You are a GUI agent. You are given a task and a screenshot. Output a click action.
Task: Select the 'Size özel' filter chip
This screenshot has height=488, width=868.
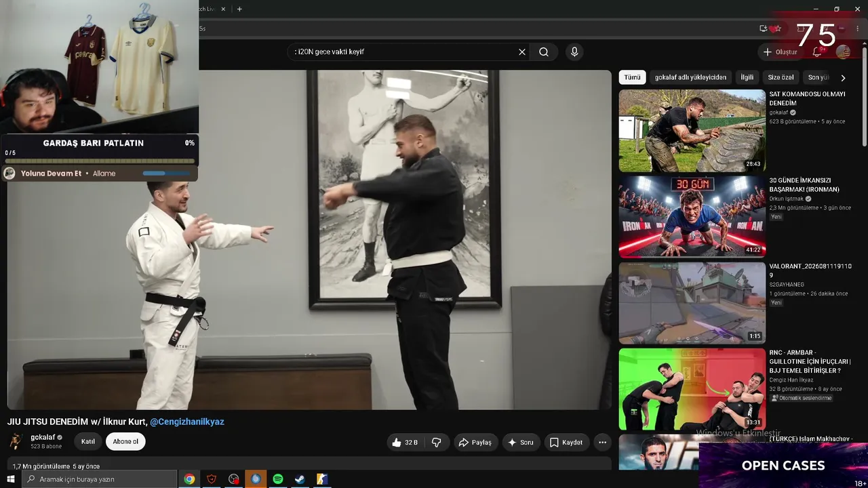coord(781,77)
